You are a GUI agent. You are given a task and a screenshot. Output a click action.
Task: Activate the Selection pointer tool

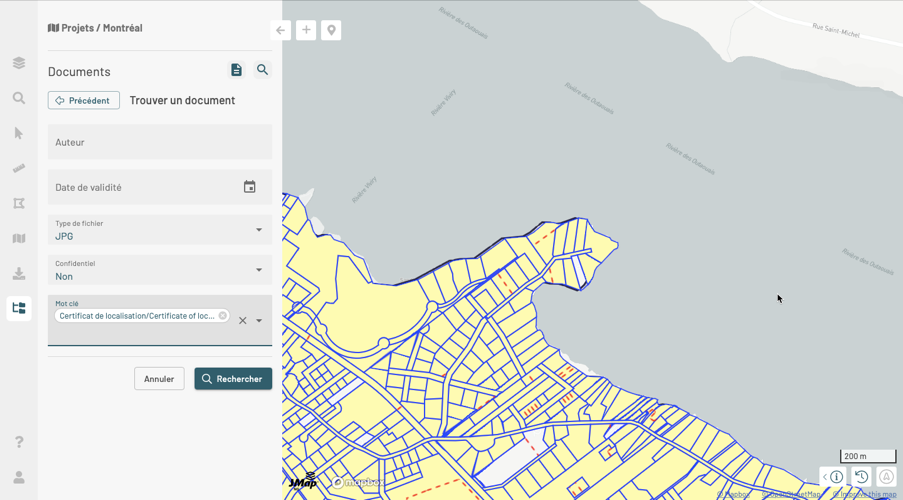[19, 133]
